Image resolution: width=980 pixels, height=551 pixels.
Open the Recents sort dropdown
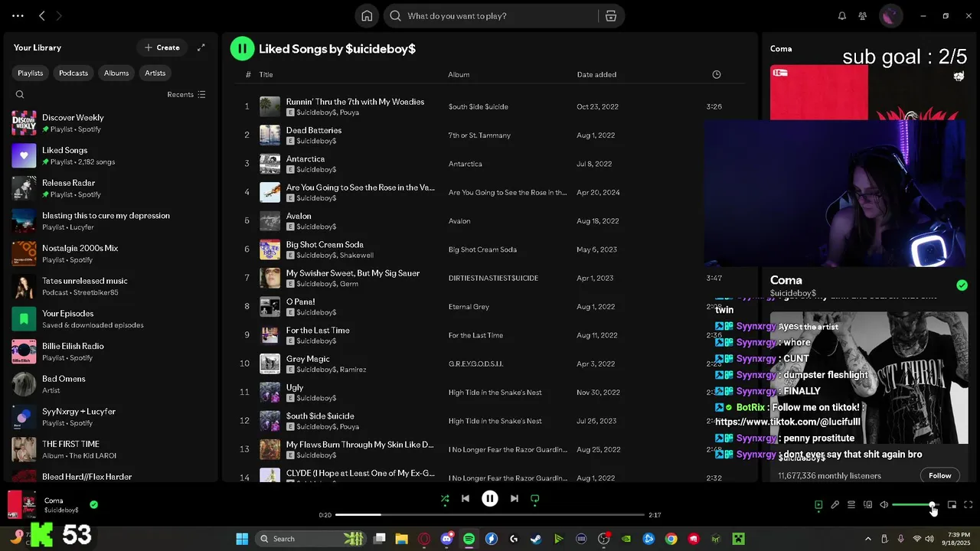coord(186,94)
